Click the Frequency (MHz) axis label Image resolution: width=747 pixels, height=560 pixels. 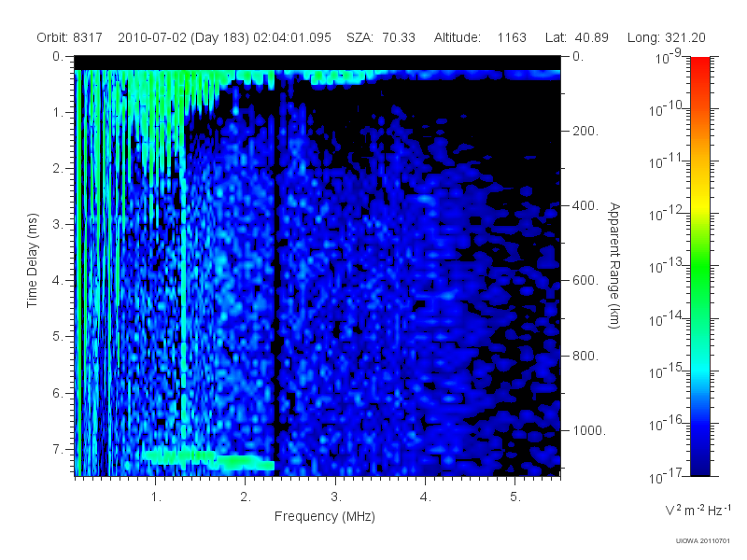pos(325,517)
